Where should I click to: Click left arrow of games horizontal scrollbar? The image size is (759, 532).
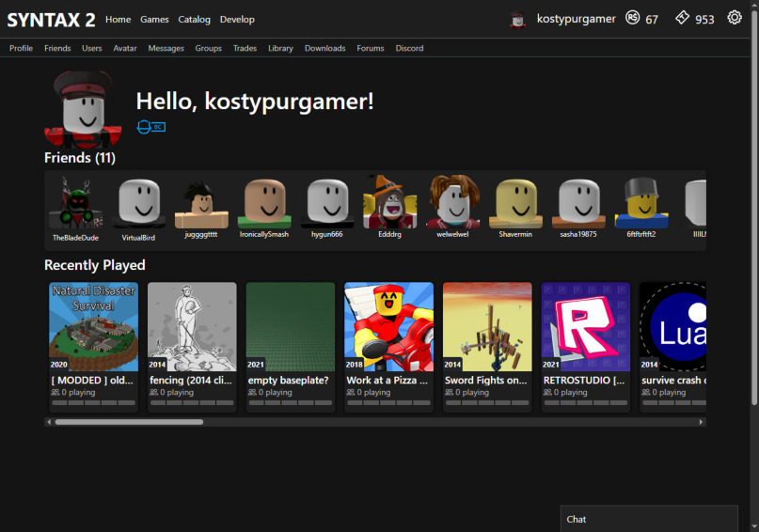tap(49, 422)
